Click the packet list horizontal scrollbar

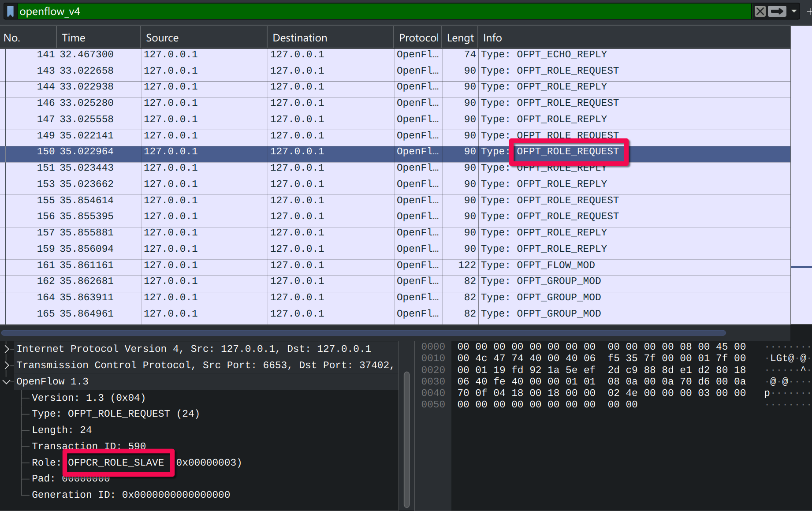point(363,333)
